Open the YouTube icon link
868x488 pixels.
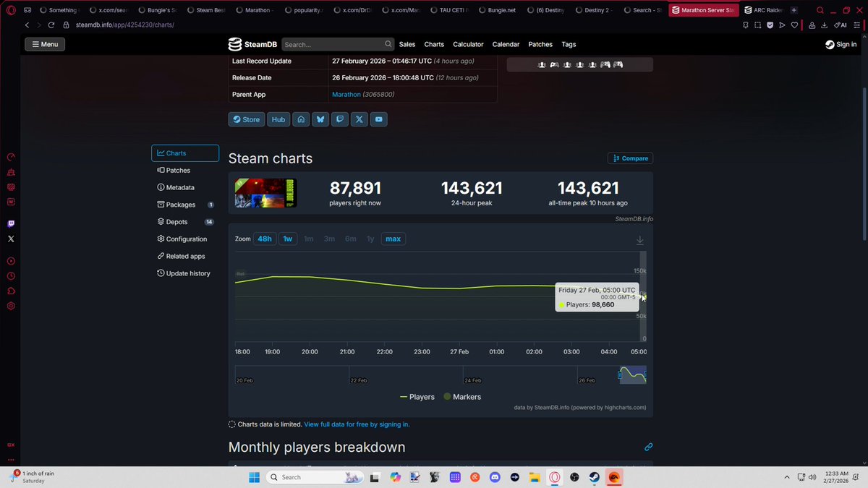tap(379, 119)
